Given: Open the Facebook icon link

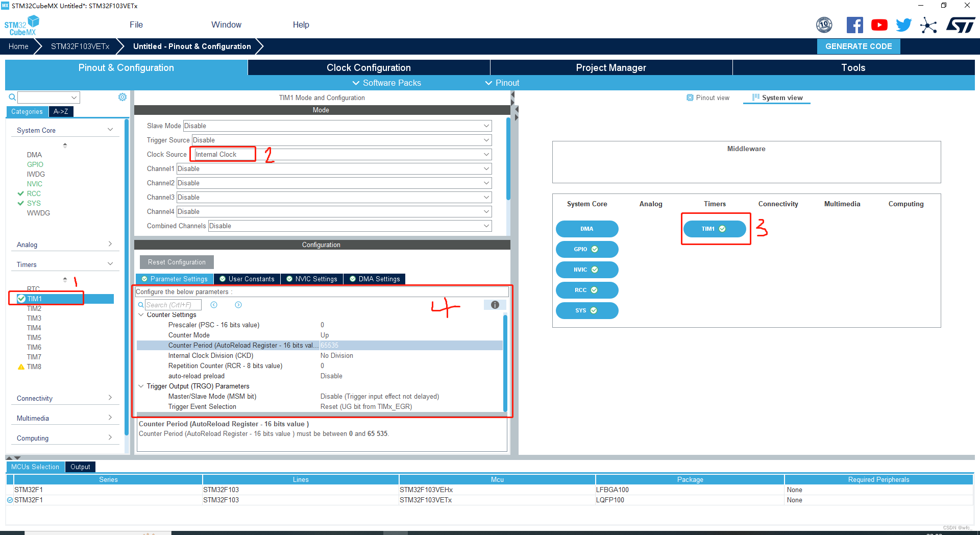Looking at the screenshot, I should pos(855,25).
